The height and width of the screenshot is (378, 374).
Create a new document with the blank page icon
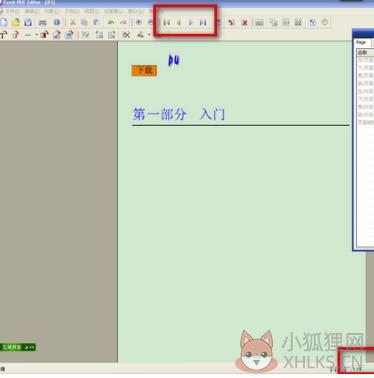4,22
